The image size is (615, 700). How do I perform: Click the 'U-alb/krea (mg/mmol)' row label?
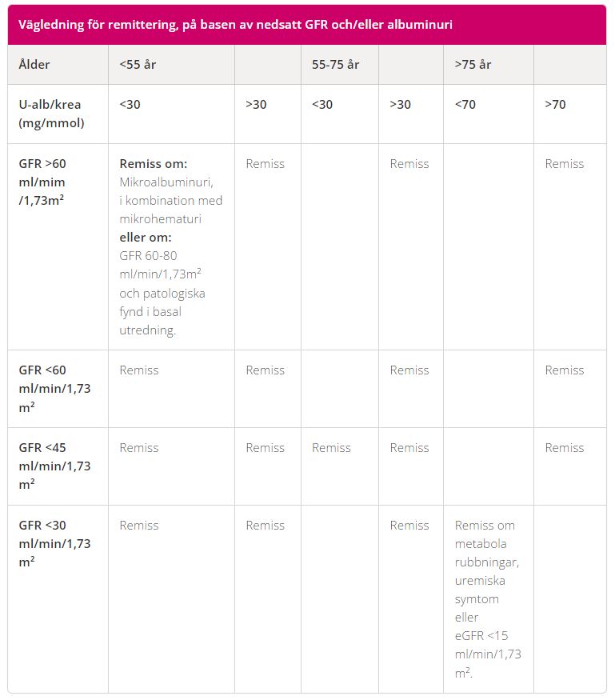pos(50,114)
